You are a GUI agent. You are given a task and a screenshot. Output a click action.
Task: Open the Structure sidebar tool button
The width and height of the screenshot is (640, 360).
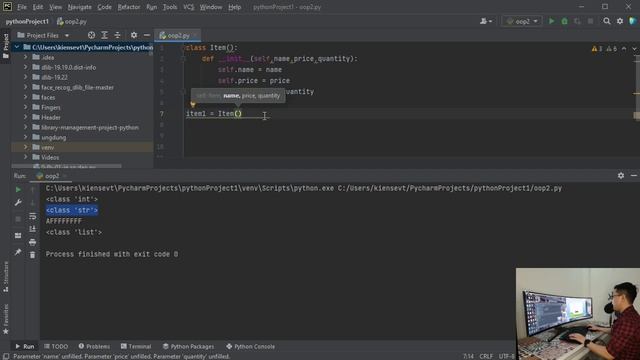click(x=6, y=277)
